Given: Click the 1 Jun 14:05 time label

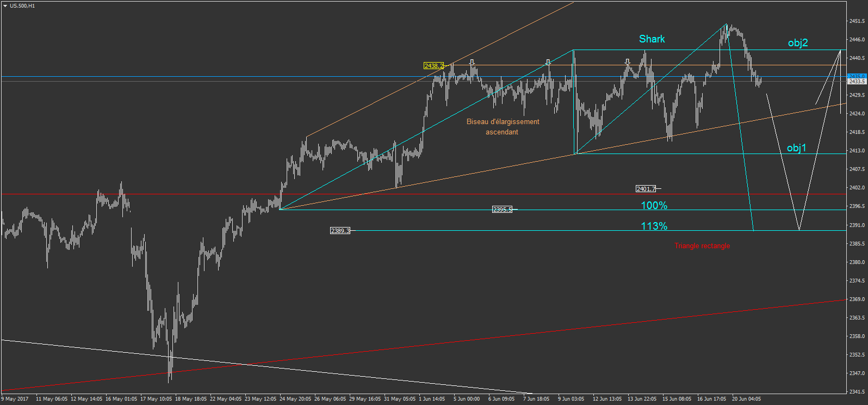Looking at the screenshot, I should 432,399.
